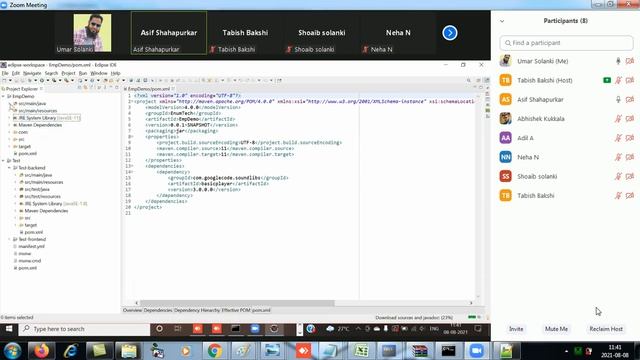640x360 pixels.
Task: Click the weather icon in the shared taskbar
Action: (330, 329)
